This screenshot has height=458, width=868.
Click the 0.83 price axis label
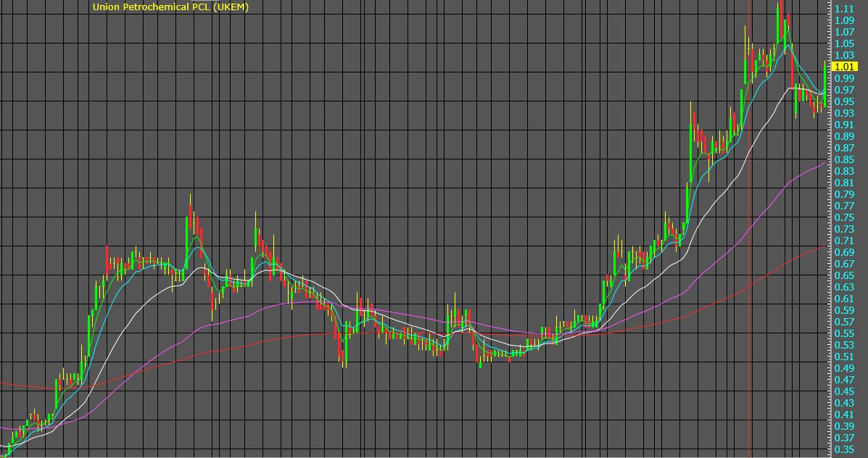844,171
